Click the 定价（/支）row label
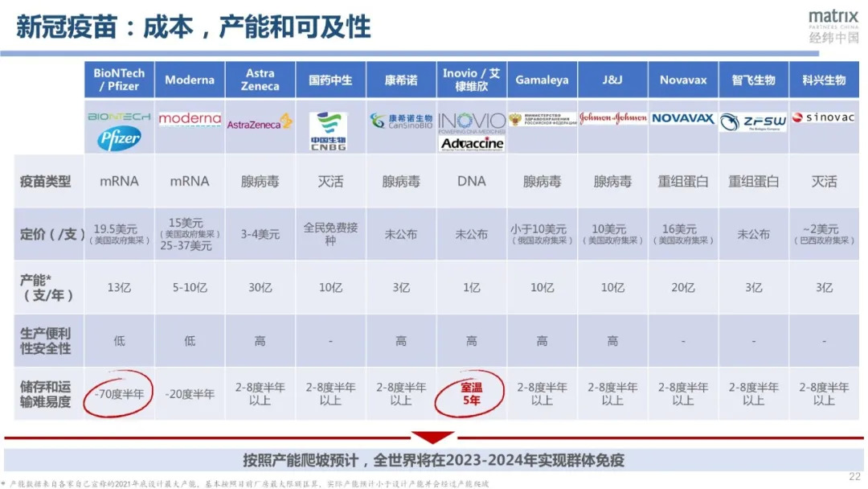Viewport: 868px width, 489px height. tap(52, 234)
